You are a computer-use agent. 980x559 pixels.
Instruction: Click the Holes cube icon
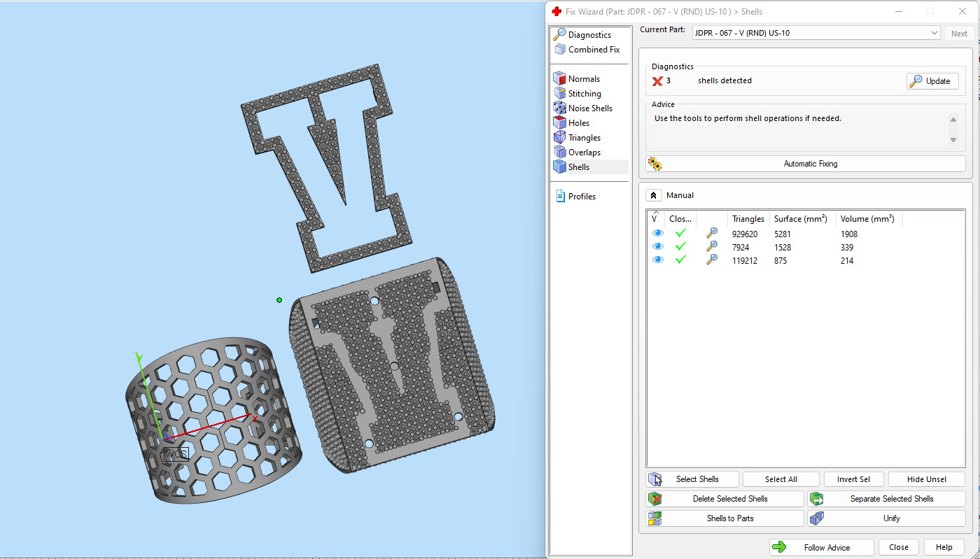[559, 122]
